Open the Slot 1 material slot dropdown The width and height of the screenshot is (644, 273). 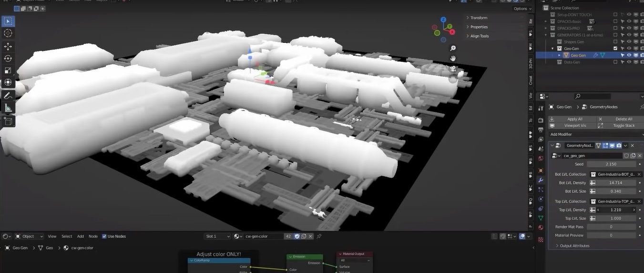(x=217, y=236)
